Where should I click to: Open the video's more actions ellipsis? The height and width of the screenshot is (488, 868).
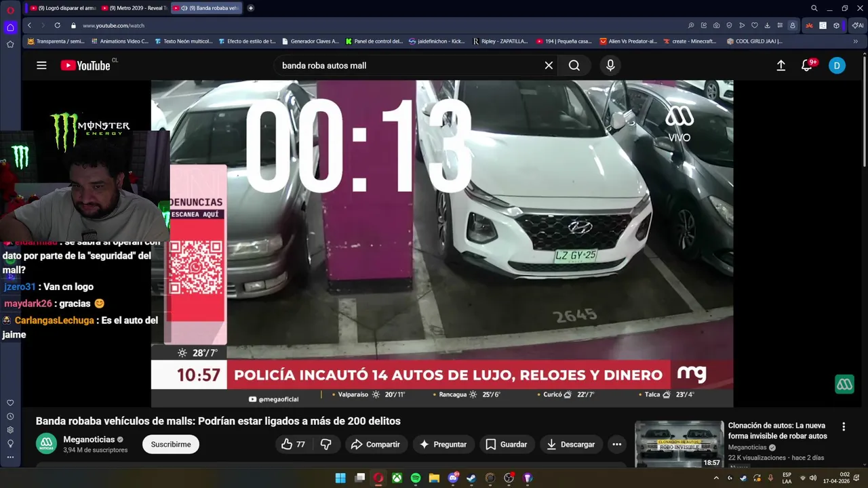point(616,444)
